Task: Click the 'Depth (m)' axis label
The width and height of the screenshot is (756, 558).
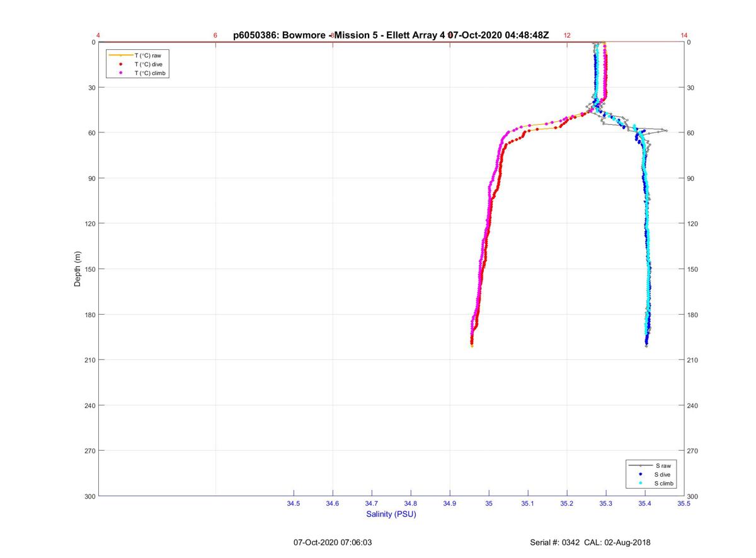Action: coord(77,269)
